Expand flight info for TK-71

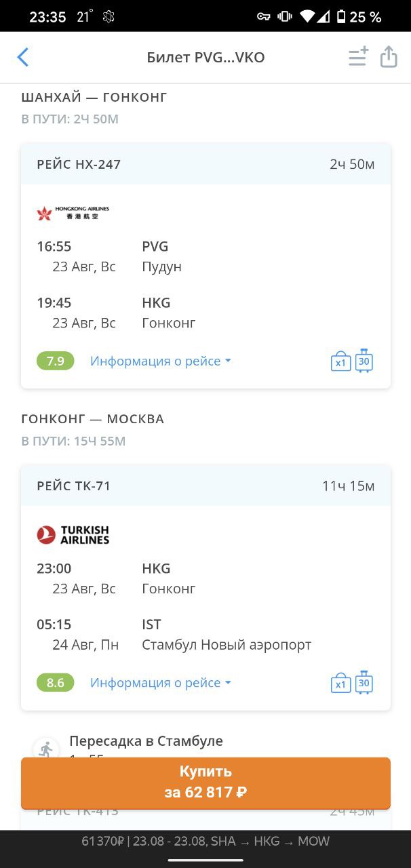[161, 682]
